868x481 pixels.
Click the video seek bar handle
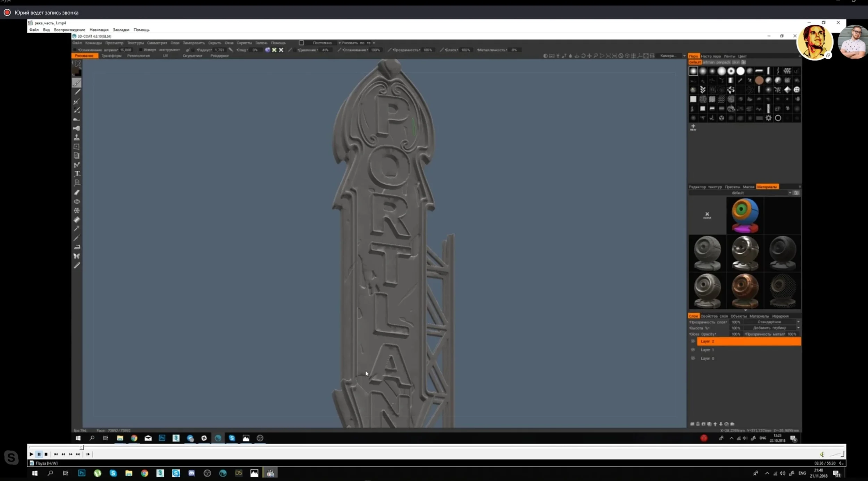click(82, 447)
